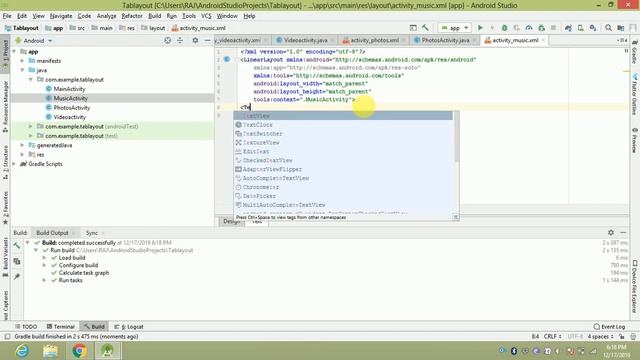Screen dimensions: 640x360
Task: Open the Android Profiler gauge icon
Action: coord(529,28)
